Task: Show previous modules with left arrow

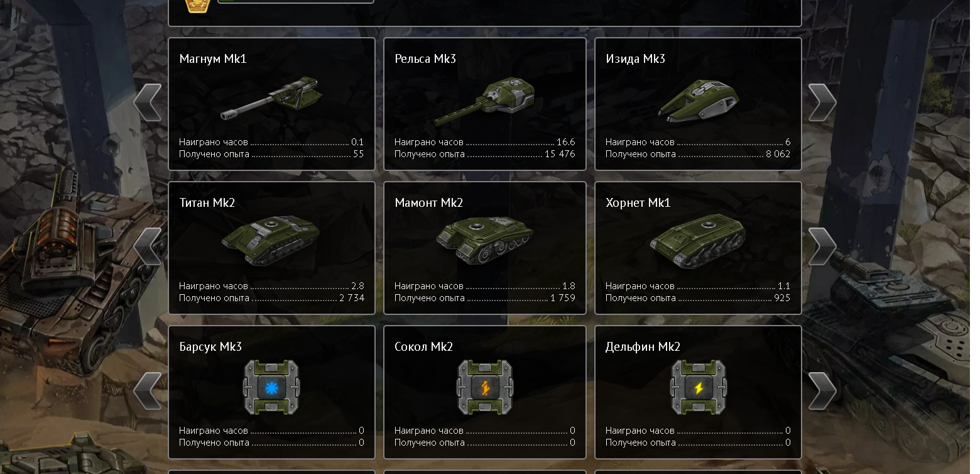Action: [148, 391]
